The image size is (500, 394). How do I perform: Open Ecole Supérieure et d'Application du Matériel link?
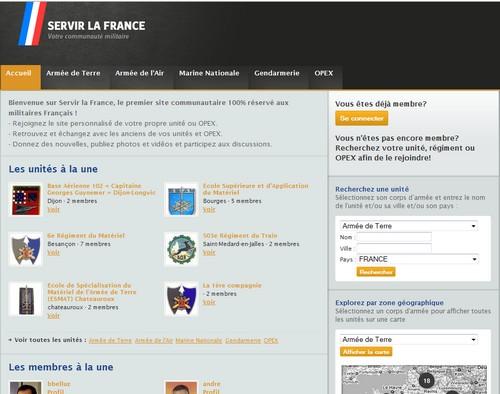tap(256, 189)
